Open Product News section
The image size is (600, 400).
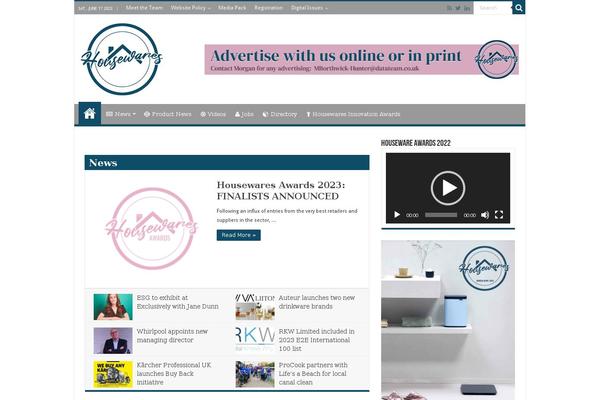pos(168,114)
